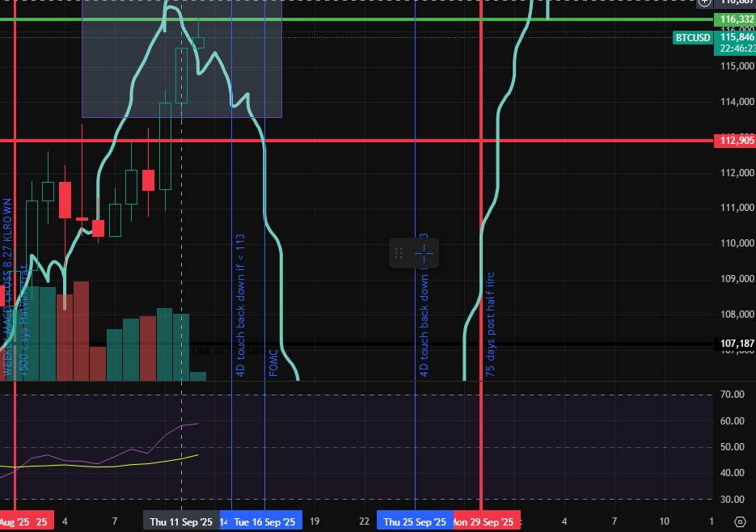Viewport: 756px width, 532px height.
Task: Select the FOMC vertical line label
Action: [273, 363]
